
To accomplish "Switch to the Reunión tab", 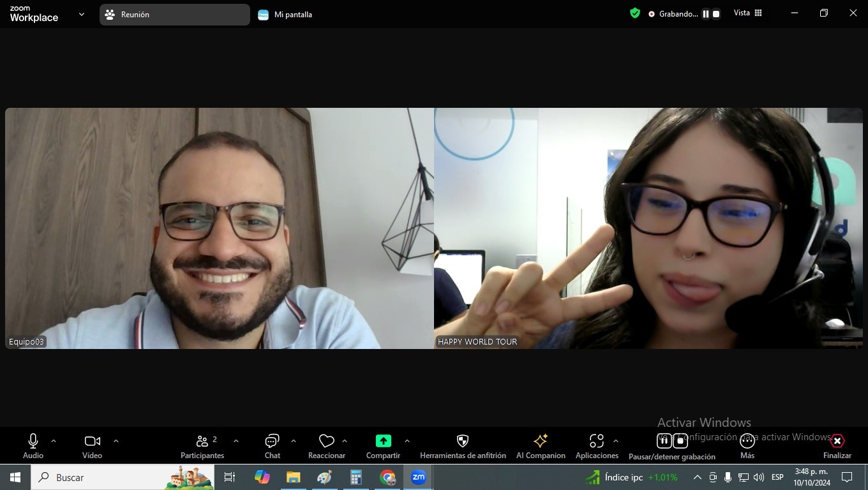I will pyautogui.click(x=174, y=15).
